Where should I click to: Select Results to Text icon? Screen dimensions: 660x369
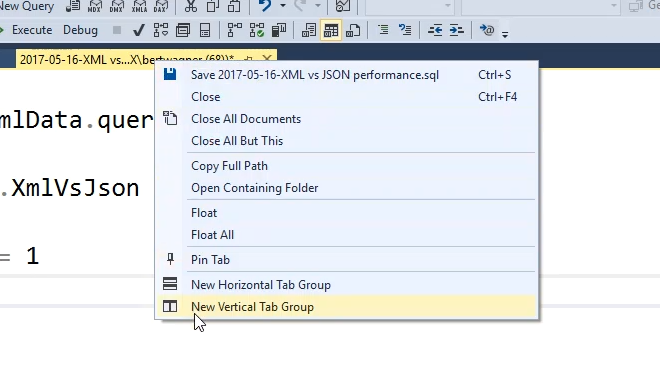click(x=309, y=30)
